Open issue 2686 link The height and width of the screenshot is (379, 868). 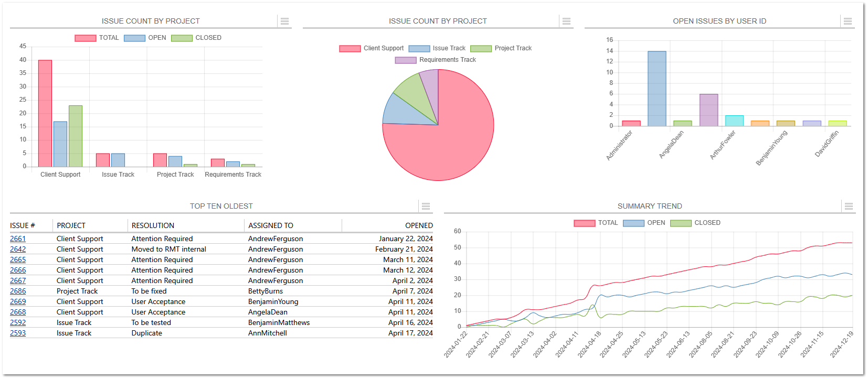coord(18,291)
